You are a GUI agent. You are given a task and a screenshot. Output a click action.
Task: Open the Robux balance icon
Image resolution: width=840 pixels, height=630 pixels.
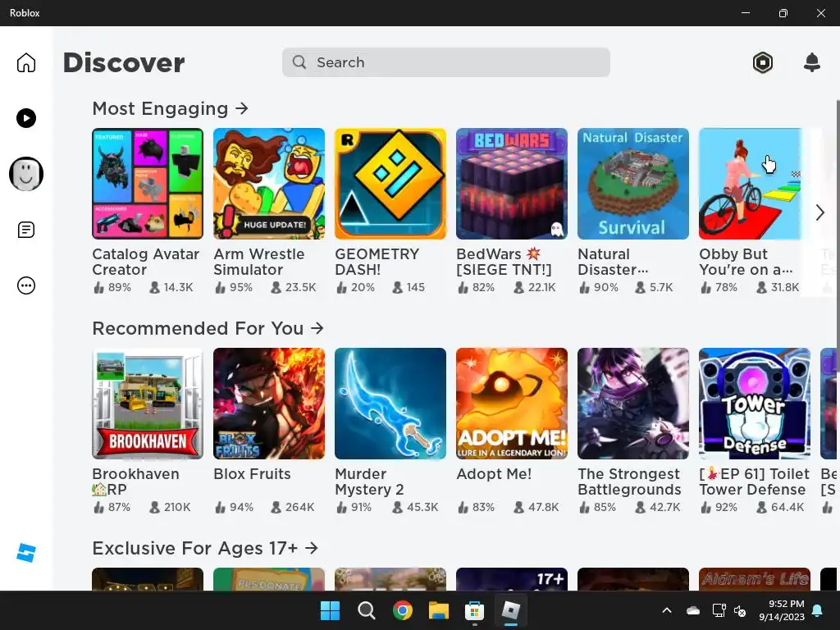tap(762, 62)
